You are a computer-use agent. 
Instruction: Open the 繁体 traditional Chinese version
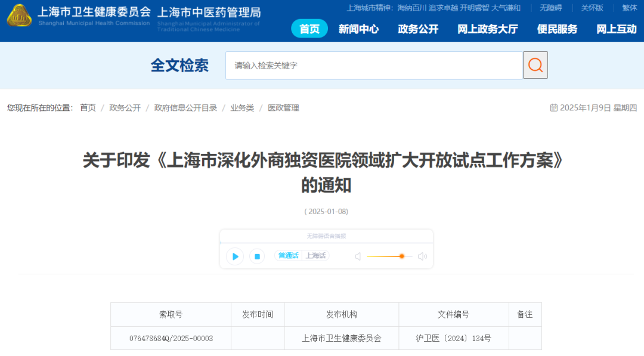[x=629, y=8]
